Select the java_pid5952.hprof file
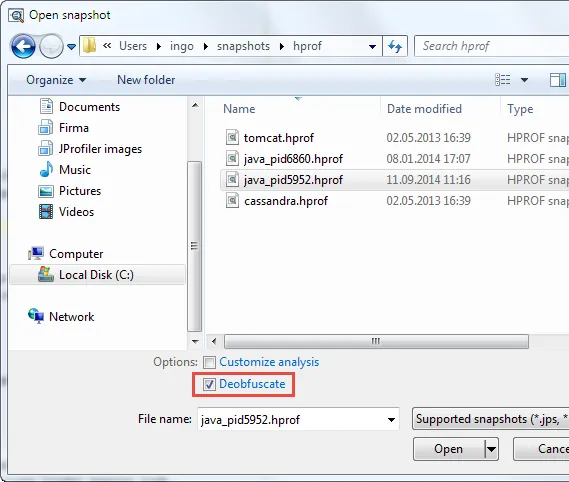 coord(293,180)
